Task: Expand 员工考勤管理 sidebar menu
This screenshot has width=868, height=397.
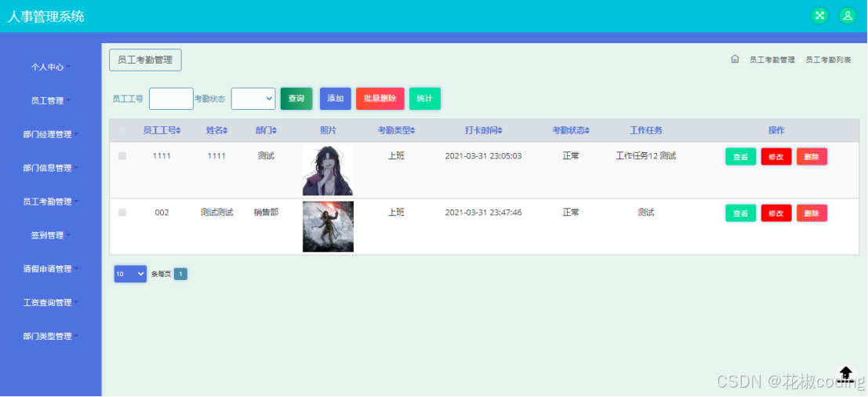Action: (51, 202)
